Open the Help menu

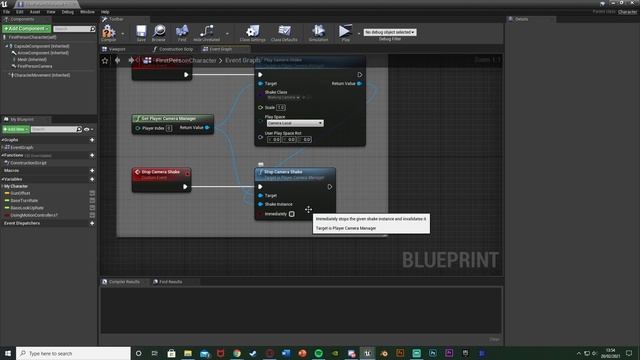105,12
